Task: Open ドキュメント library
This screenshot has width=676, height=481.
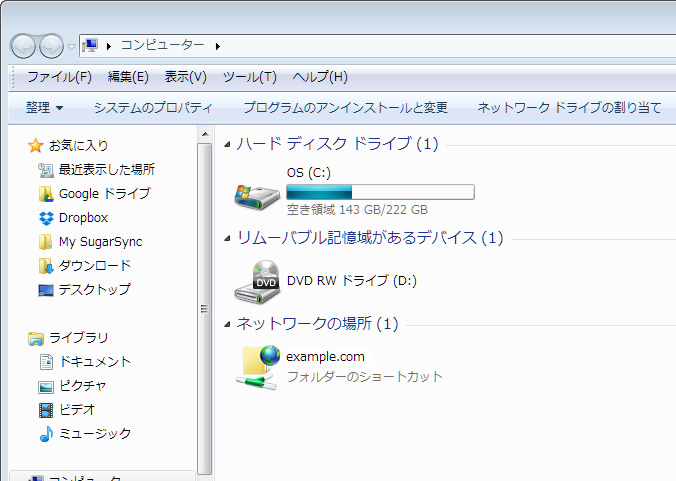Action: coord(95,362)
